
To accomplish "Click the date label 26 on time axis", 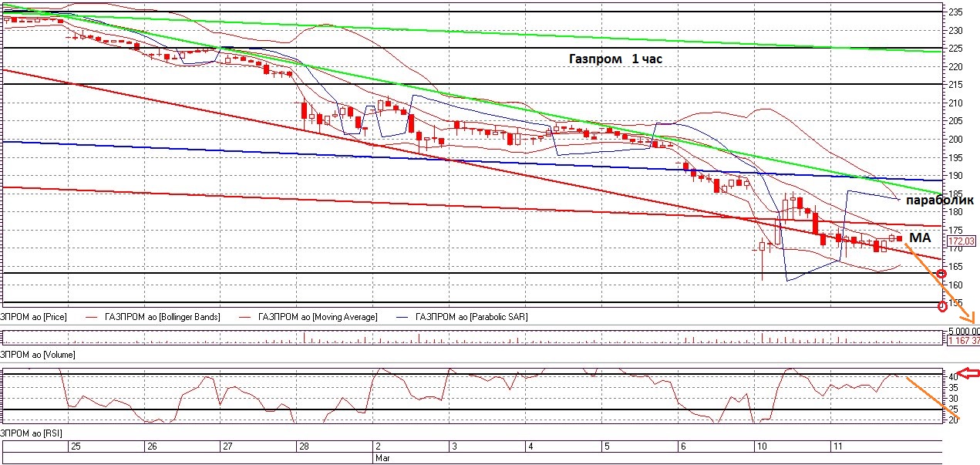I will click(152, 446).
